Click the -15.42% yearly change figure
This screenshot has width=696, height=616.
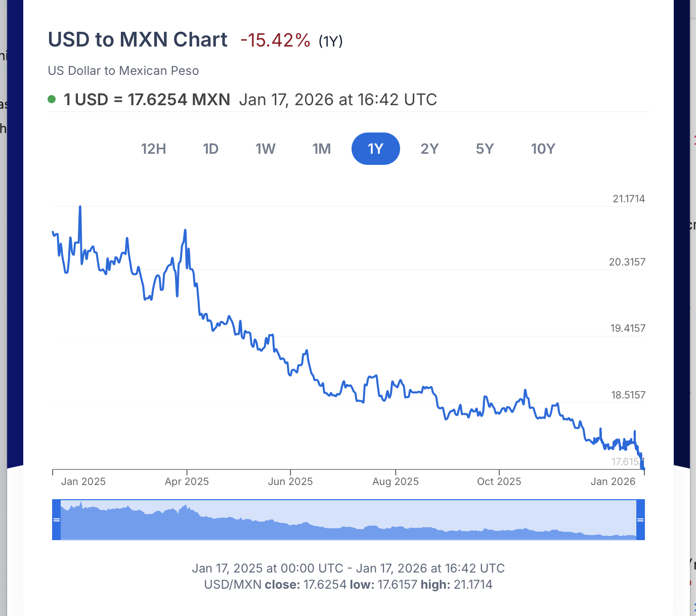(275, 40)
